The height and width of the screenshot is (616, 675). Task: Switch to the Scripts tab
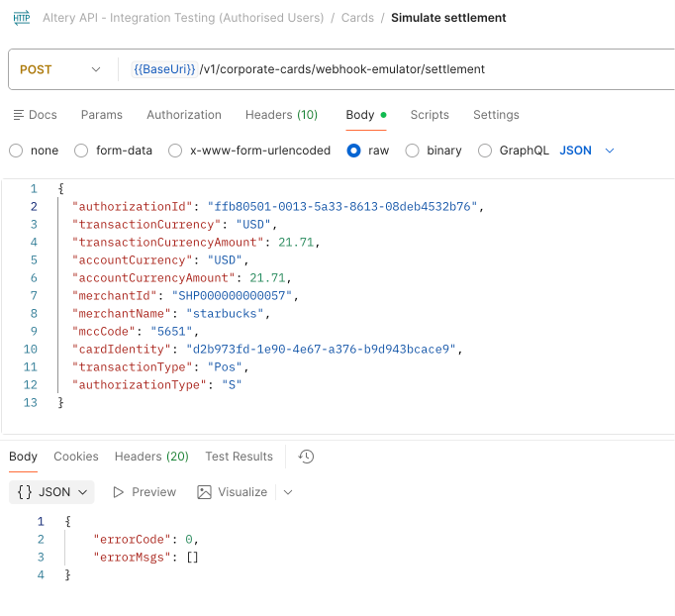click(430, 115)
